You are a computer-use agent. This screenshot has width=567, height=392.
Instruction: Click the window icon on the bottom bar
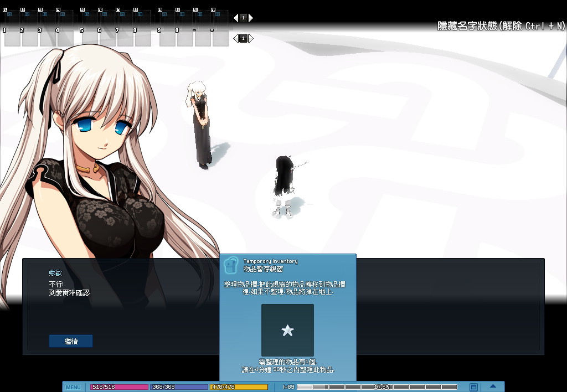(x=473, y=387)
